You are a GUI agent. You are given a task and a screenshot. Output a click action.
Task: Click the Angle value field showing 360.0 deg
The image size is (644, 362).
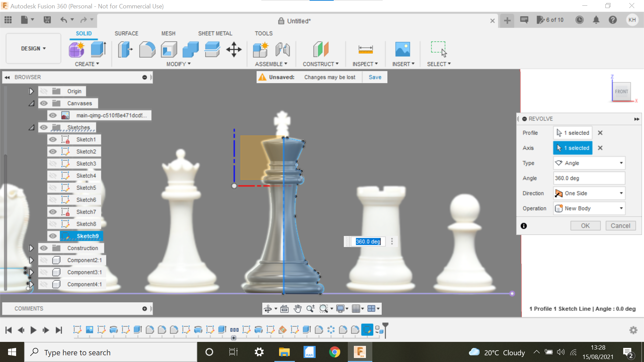point(589,178)
